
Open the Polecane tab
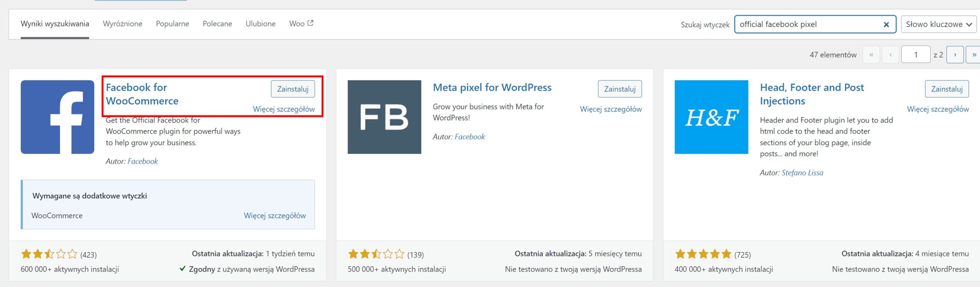pos(217,24)
